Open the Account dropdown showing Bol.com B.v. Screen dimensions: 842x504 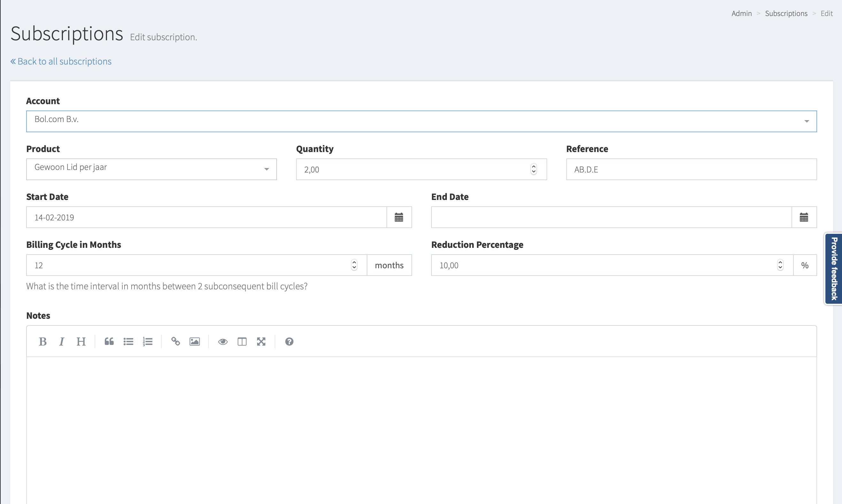pos(421,121)
